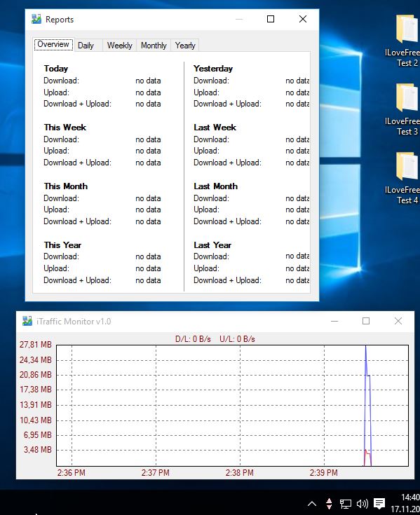The width and height of the screenshot is (420, 515).
Task: Click the 20,86 MB axis label
Action: pyautogui.click(x=36, y=375)
